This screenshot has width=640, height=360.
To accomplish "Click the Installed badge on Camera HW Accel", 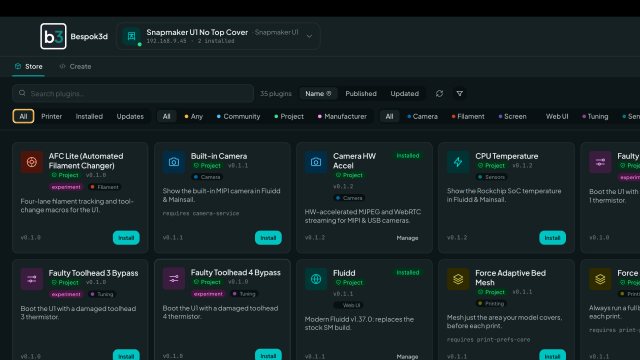I will click(x=408, y=156).
